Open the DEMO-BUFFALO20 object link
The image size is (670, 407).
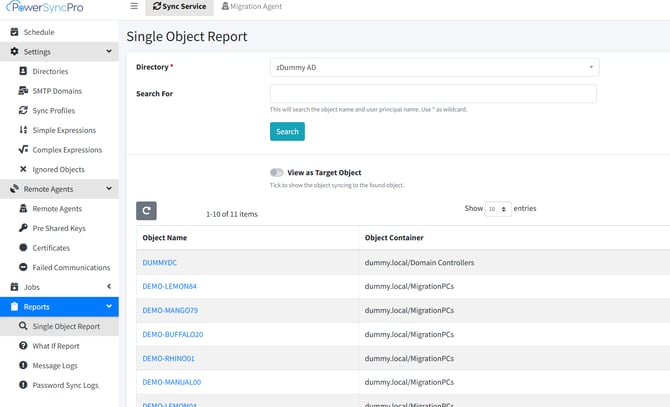173,334
